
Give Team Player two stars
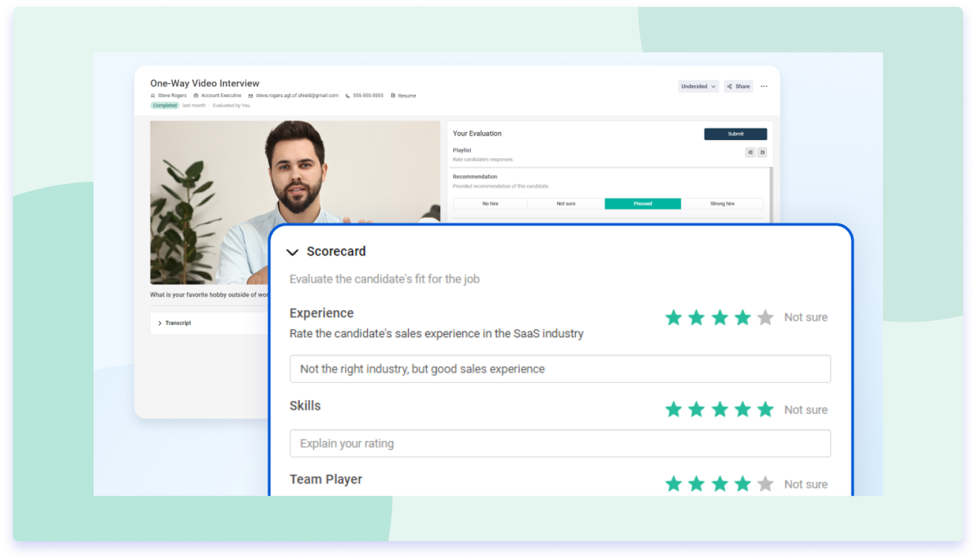696,484
